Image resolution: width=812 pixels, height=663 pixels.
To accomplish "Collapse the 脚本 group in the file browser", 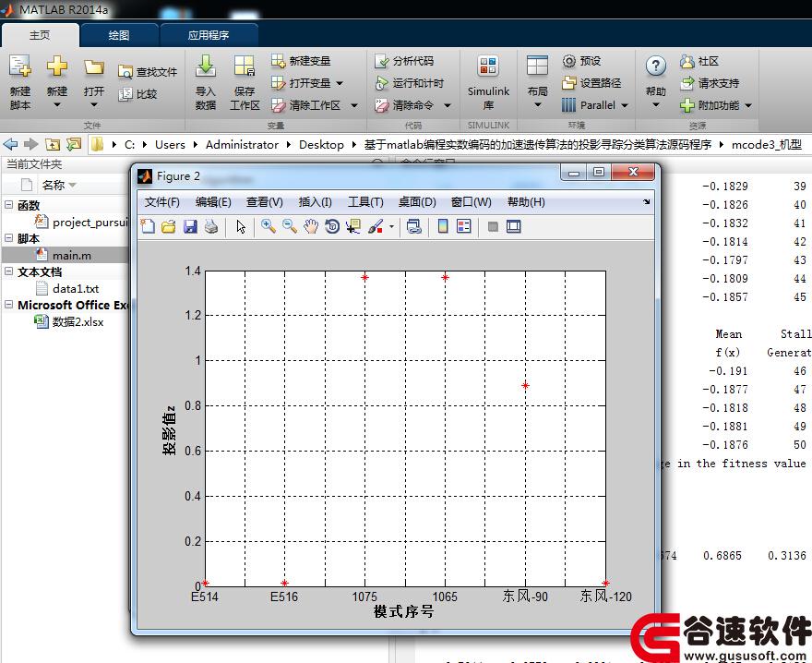I will (8, 238).
